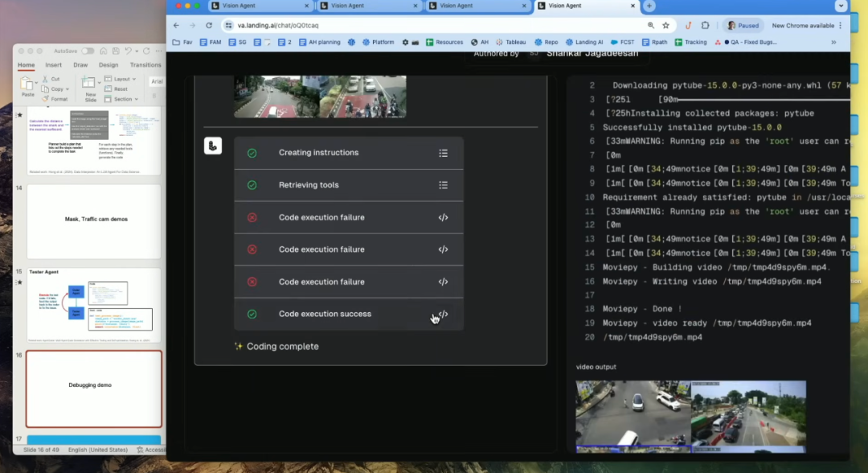
Task: Open list icon beside 'Retrieving tools'
Action: [x=443, y=185]
